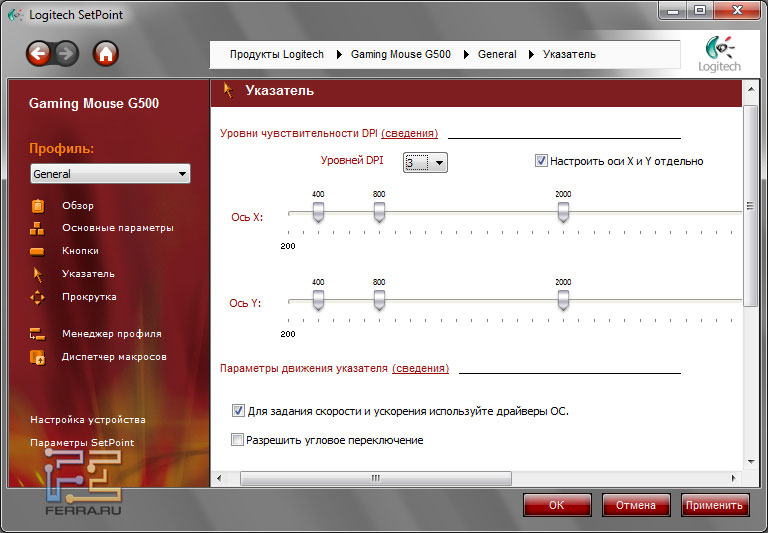Viewport: 768px width, 533px height.
Task: Open Диспетчер макросов icon
Action: coord(38,357)
